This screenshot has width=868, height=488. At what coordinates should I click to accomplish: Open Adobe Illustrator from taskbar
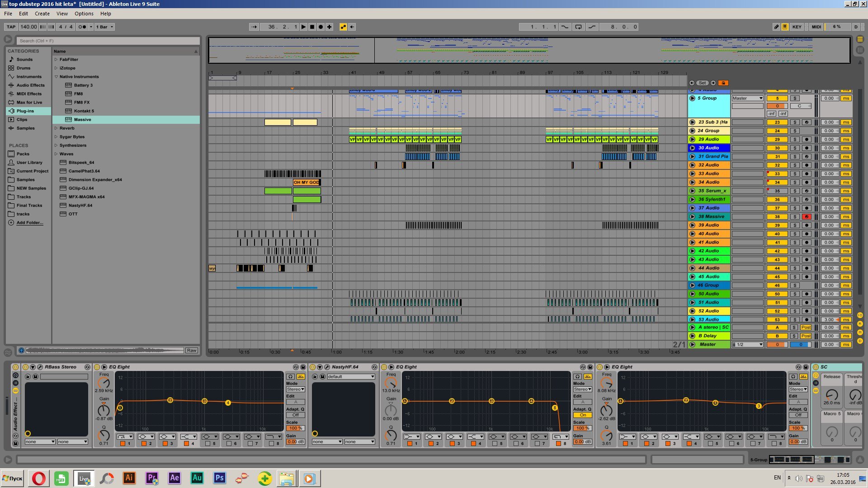point(129,478)
